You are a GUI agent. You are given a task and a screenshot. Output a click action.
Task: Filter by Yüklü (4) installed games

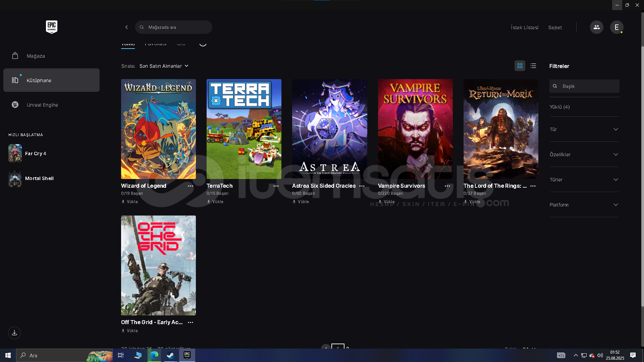[x=559, y=107]
